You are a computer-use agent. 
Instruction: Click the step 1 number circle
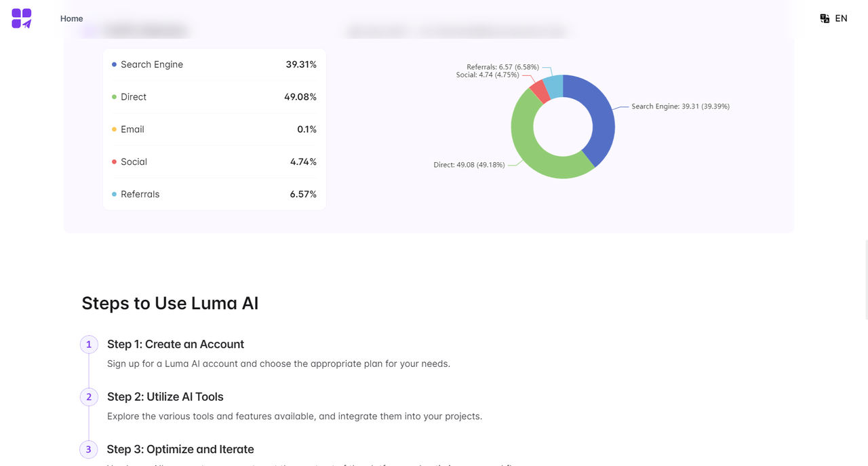(x=89, y=345)
